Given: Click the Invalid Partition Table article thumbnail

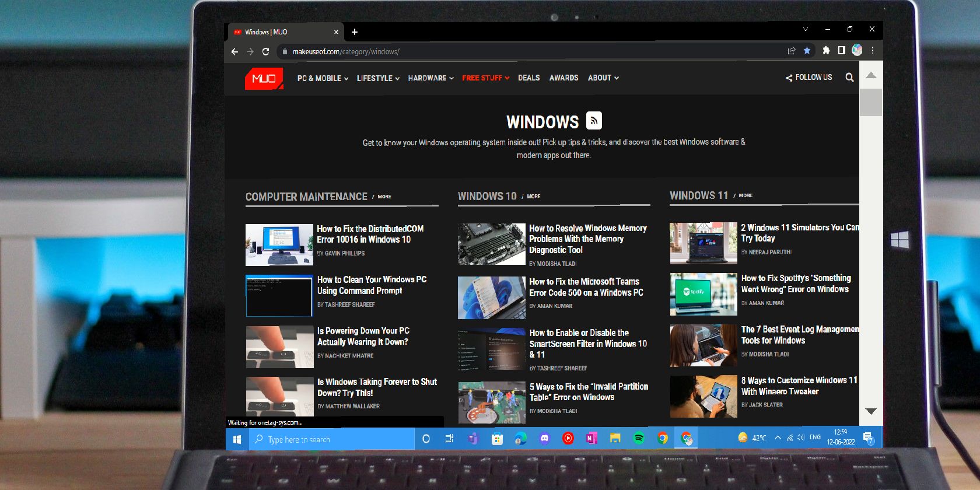Looking at the screenshot, I should tap(492, 402).
